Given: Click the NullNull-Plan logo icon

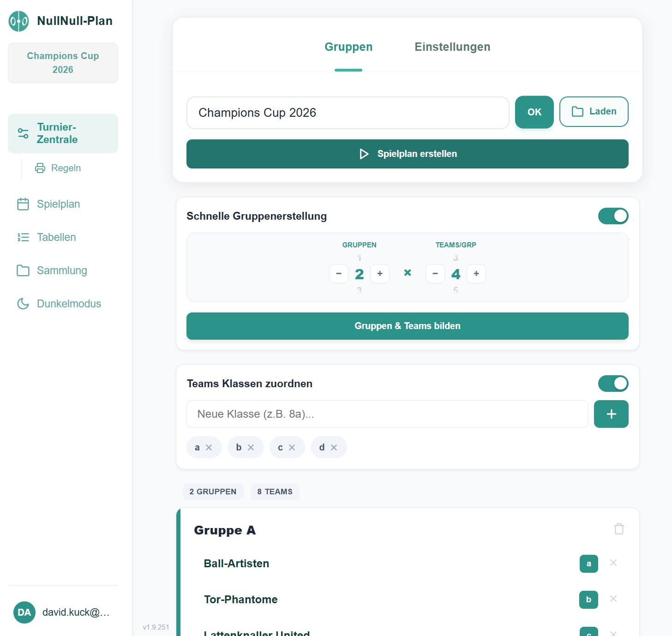Looking at the screenshot, I should point(19,21).
